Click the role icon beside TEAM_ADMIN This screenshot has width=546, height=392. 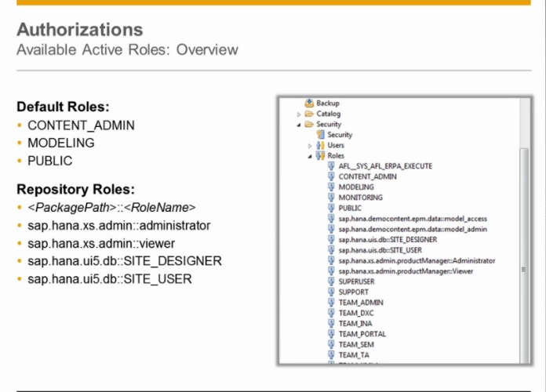pos(332,302)
